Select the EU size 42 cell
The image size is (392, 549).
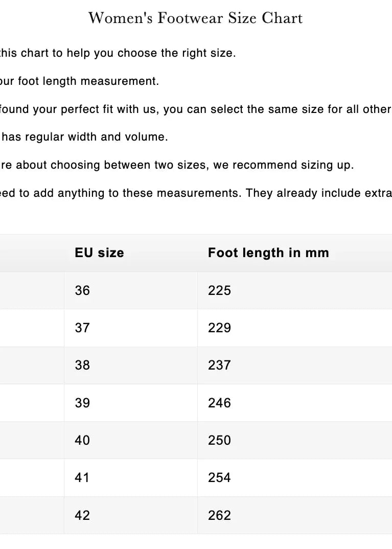tap(82, 515)
